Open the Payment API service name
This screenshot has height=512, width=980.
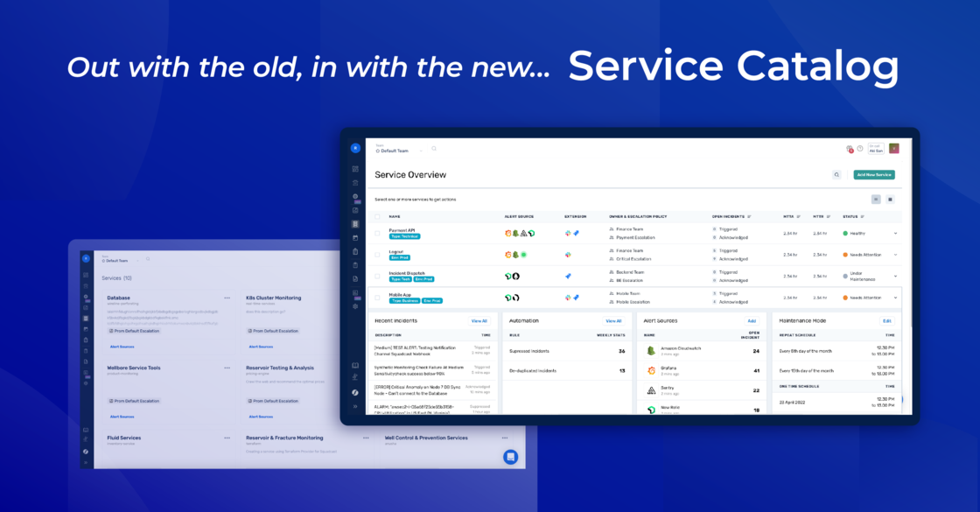tap(402, 230)
